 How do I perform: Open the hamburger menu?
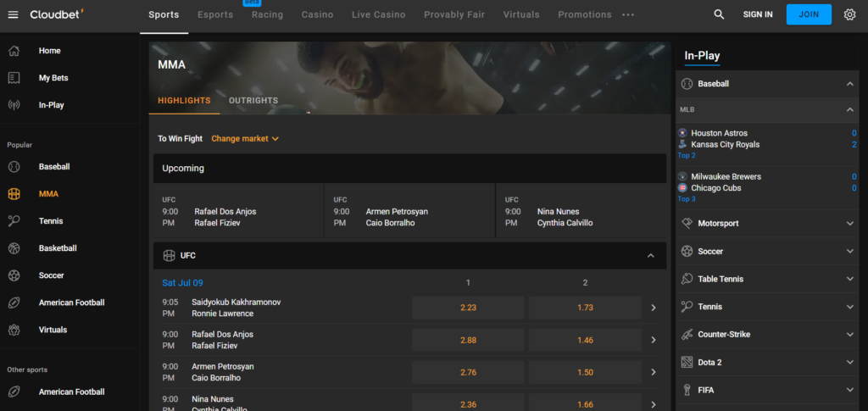click(x=14, y=15)
